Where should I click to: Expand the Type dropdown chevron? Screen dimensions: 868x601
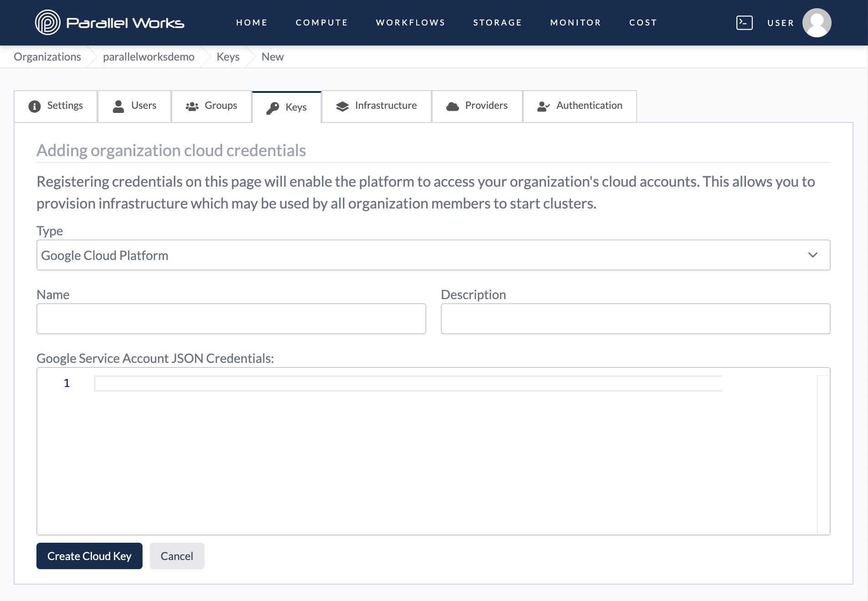[813, 255]
